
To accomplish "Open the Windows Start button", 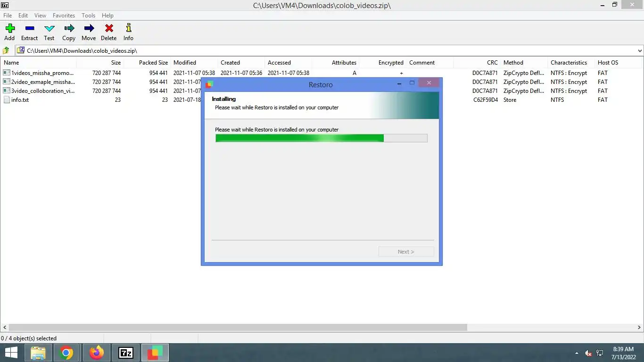I will click(x=11, y=353).
